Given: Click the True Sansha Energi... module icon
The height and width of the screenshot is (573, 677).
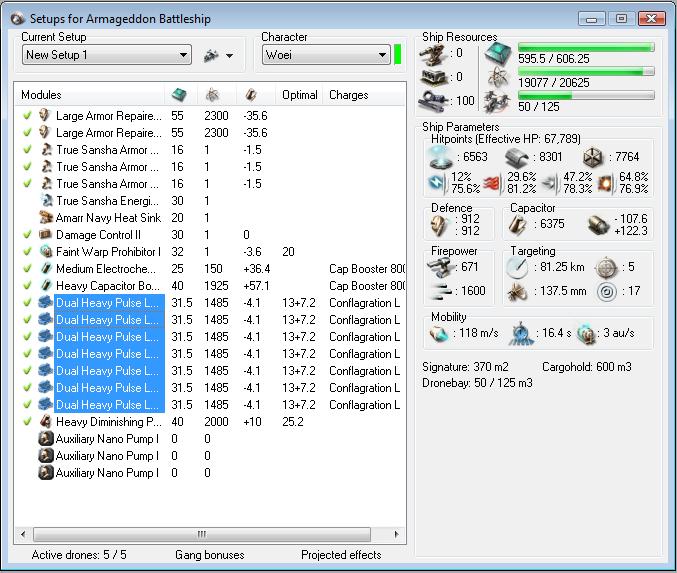Looking at the screenshot, I should tap(46, 200).
